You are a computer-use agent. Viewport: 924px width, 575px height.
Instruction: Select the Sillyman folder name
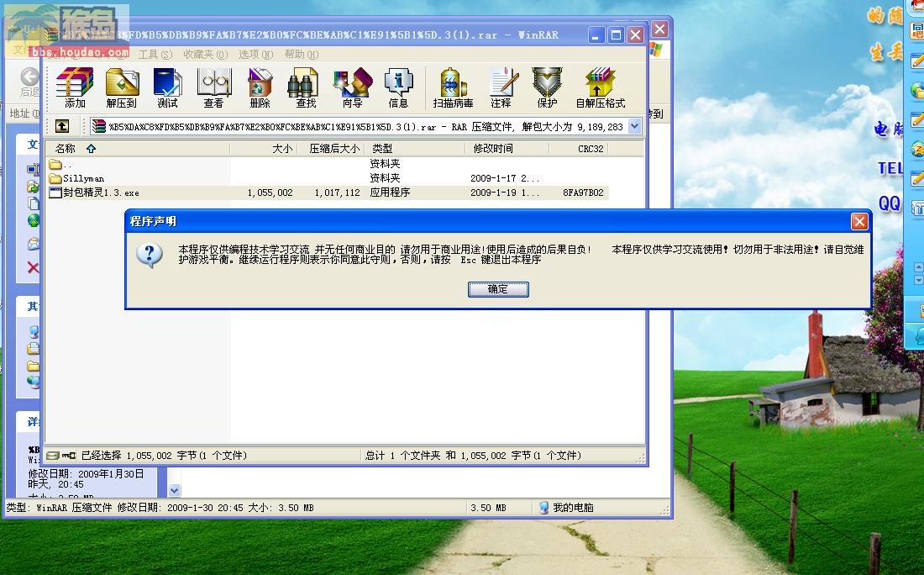point(84,179)
